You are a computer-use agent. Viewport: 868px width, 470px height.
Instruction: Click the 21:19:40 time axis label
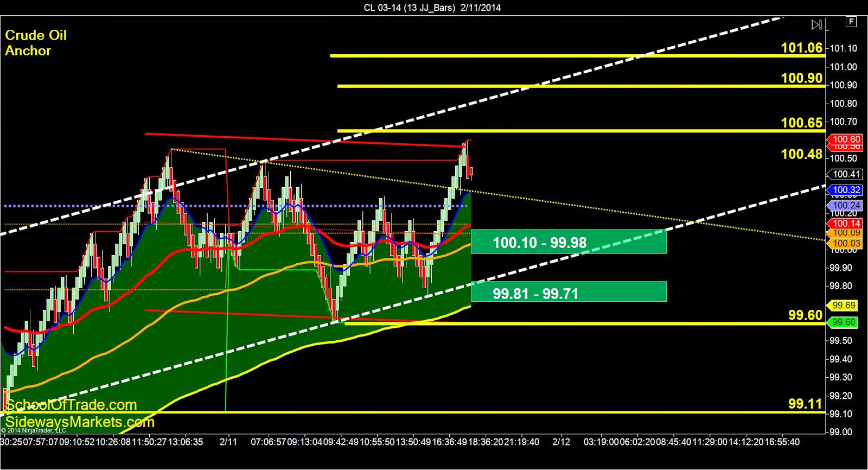click(x=522, y=442)
